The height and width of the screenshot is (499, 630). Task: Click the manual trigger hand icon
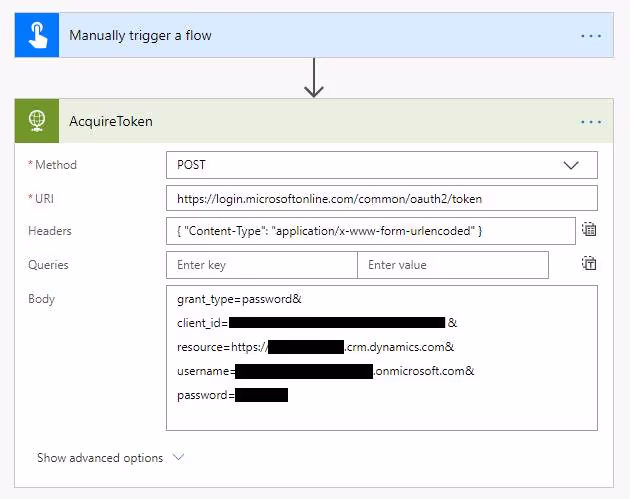tap(37, 35)
